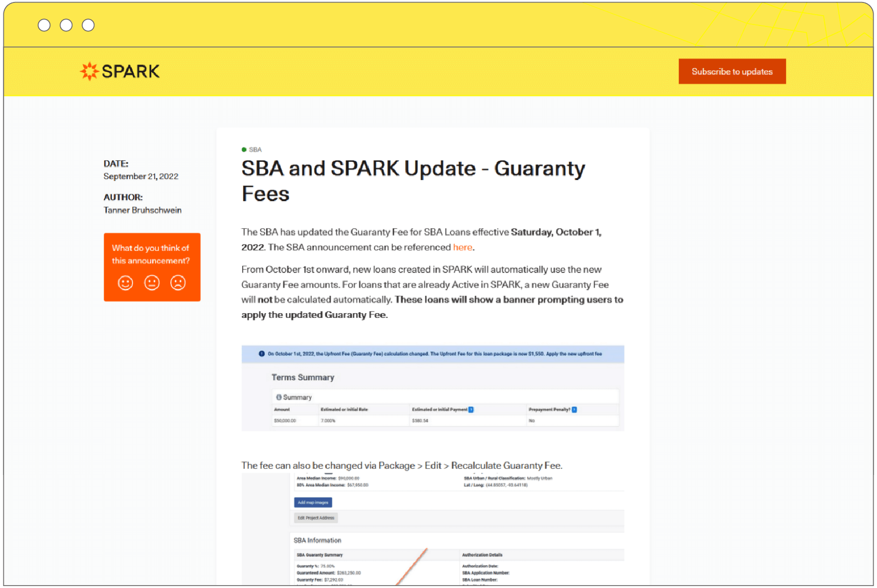Click the first window control circle

pyautogui.click(x=44, y=25)
